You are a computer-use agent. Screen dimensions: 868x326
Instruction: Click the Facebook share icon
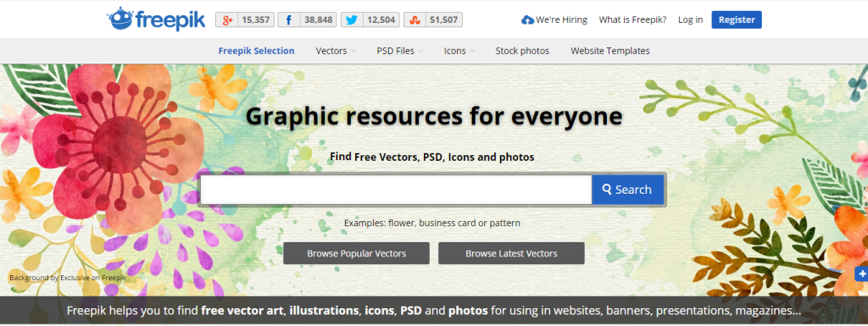[289, 19]
